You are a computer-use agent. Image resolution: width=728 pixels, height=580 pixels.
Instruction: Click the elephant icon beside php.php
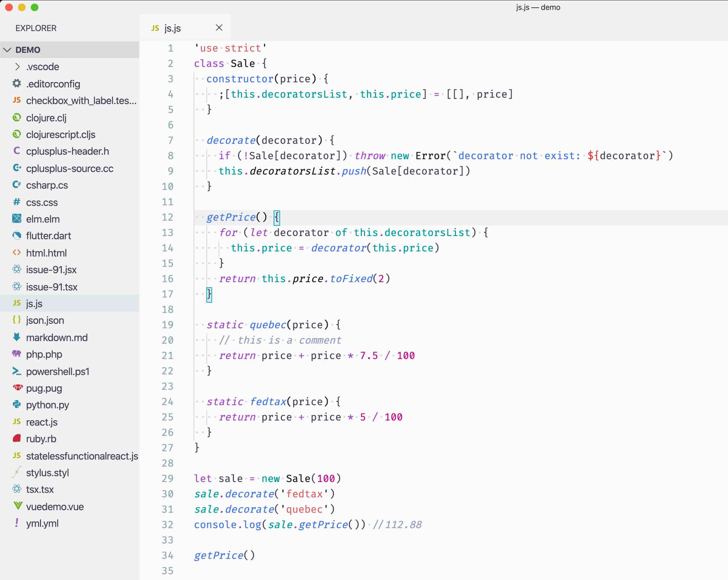(x=17, y=354)
